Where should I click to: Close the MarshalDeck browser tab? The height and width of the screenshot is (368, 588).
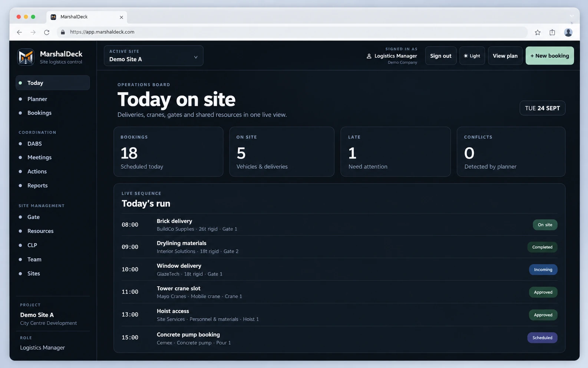click(121, 17)
